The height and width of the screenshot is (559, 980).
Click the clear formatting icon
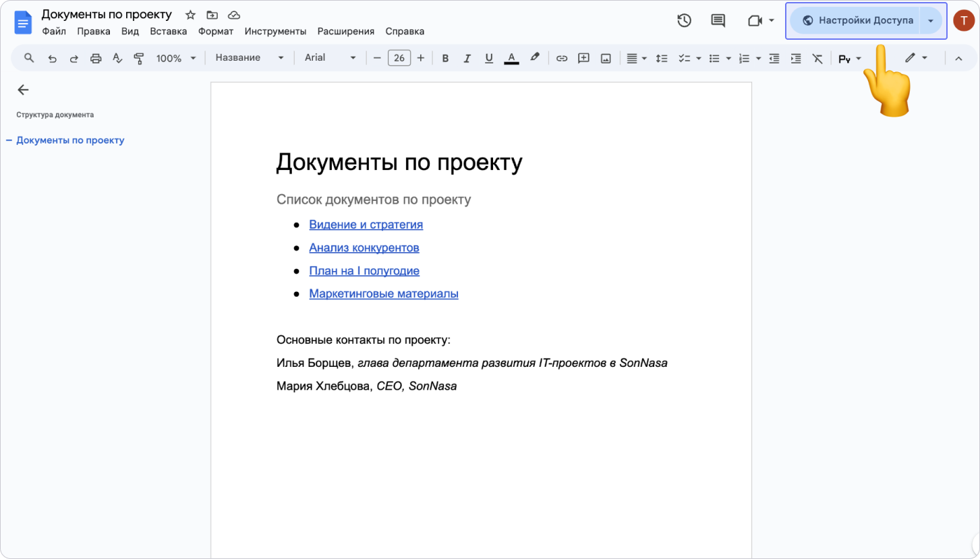(817, 59)
